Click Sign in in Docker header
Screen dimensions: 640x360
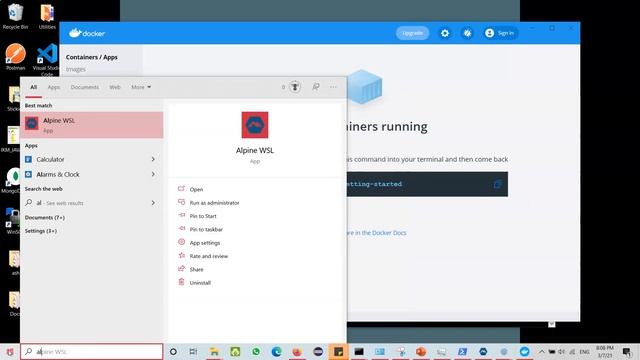click(500, 33)
